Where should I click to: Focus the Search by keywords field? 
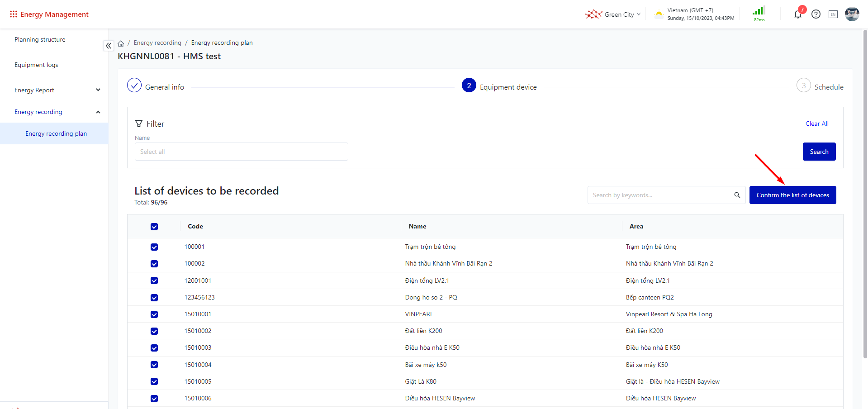pos(660,195)
